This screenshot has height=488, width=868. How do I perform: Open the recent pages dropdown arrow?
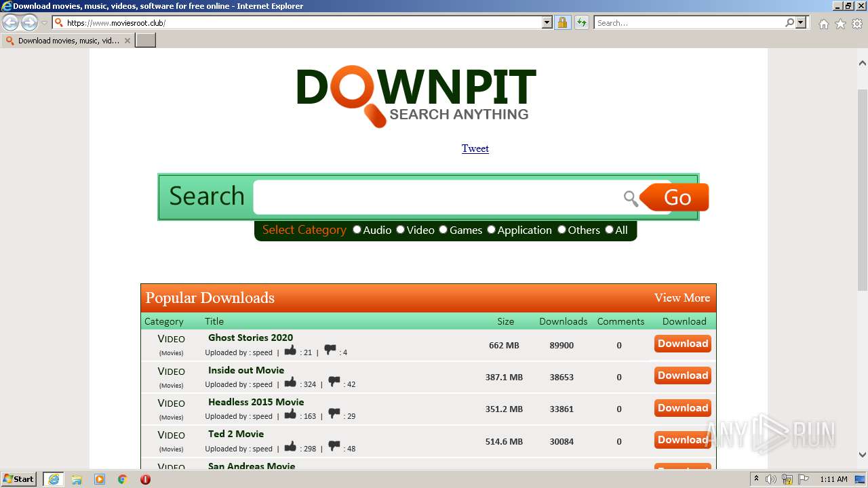point(44,23)
